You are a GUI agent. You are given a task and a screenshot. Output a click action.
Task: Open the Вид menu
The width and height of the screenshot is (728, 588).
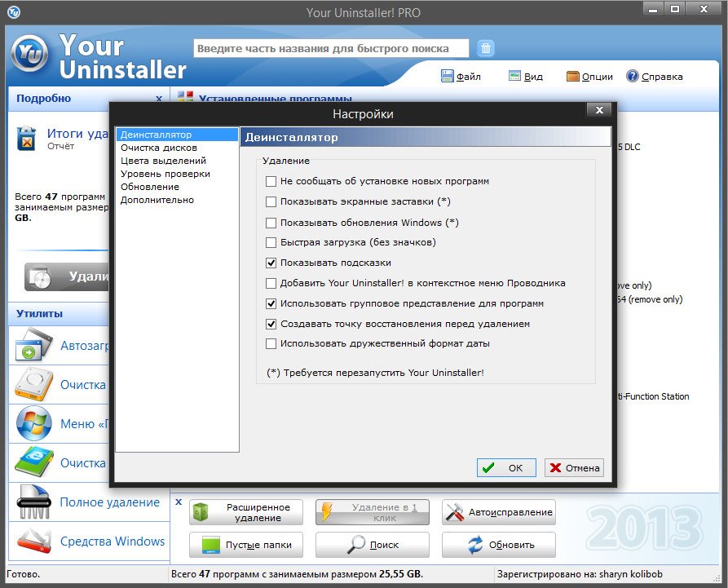526,76
